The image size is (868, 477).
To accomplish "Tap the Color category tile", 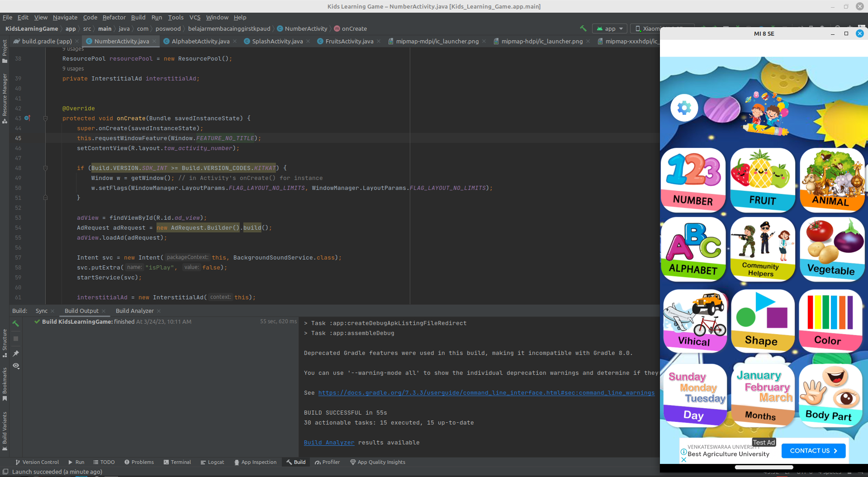I will [x=830, y=321].
